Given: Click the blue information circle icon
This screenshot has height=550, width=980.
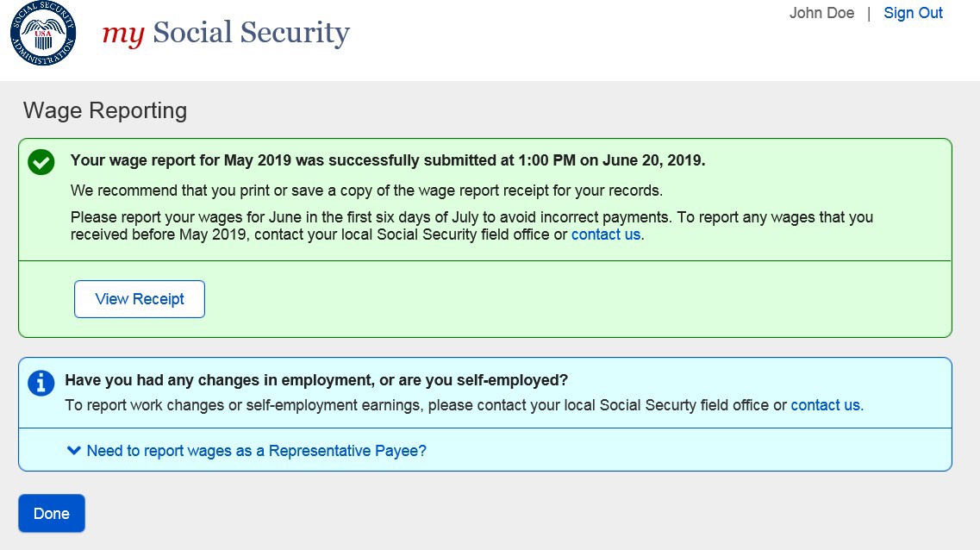Looking at the screenshot, I should click(41, 384).
